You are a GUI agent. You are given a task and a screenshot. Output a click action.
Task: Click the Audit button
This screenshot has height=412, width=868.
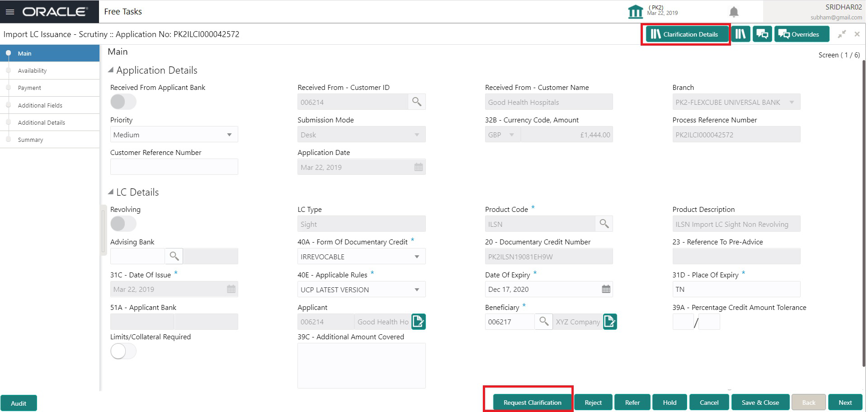pos(19,403)
